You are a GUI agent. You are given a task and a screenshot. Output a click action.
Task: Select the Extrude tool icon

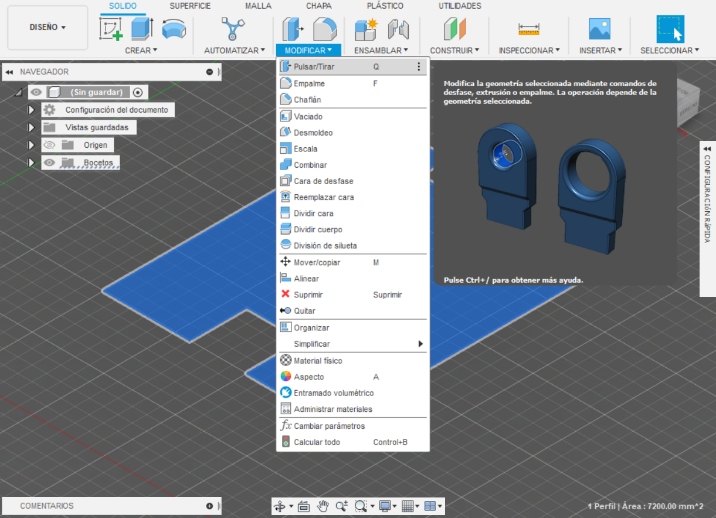142,28
